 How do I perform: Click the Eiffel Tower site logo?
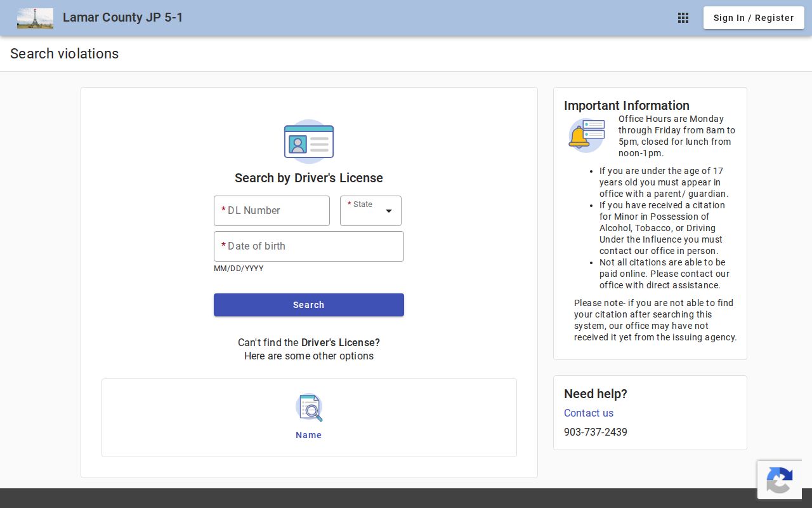pyautogui.click(x=35, y=18)
